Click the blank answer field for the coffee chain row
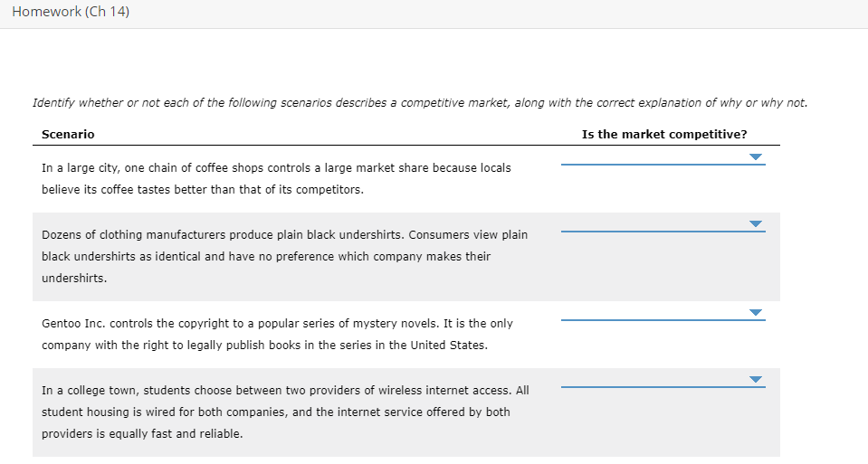Viewport: 868px width, 464px height. (x=652, y=156)
